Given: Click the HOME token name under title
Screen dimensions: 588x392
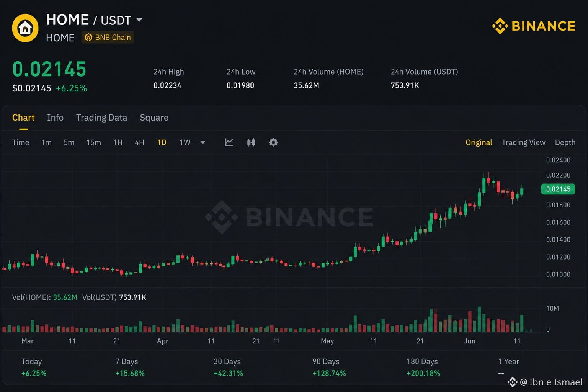Looking at the screenshot, I should coord(60,38).
